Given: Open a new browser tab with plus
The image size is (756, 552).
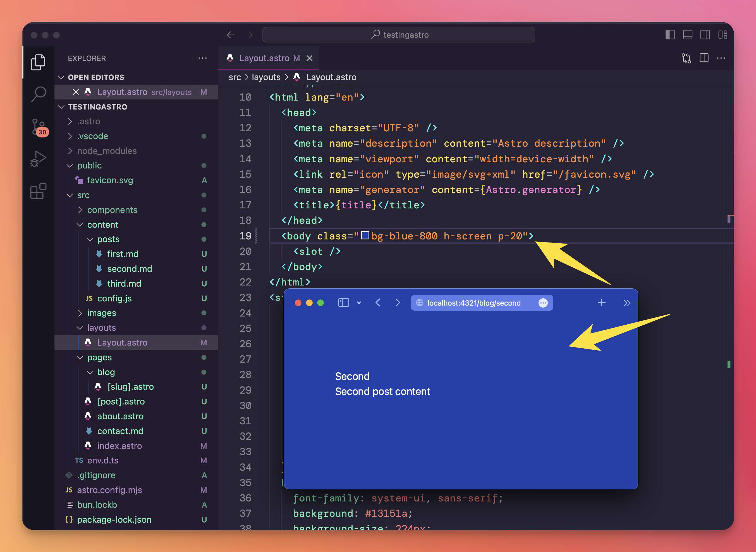Looking at the screenshot, I should coord(601,303).
